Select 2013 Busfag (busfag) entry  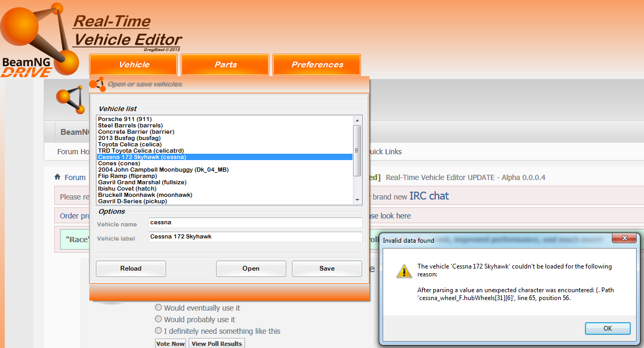[x=225, y=138]
